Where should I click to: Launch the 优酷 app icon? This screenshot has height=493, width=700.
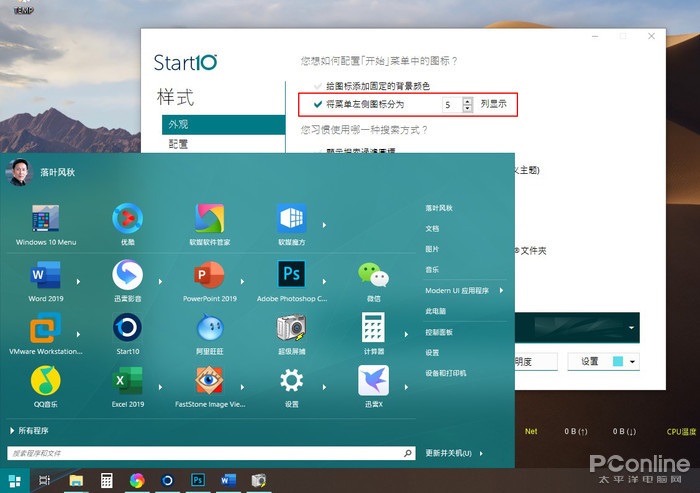tap(128, 218)
